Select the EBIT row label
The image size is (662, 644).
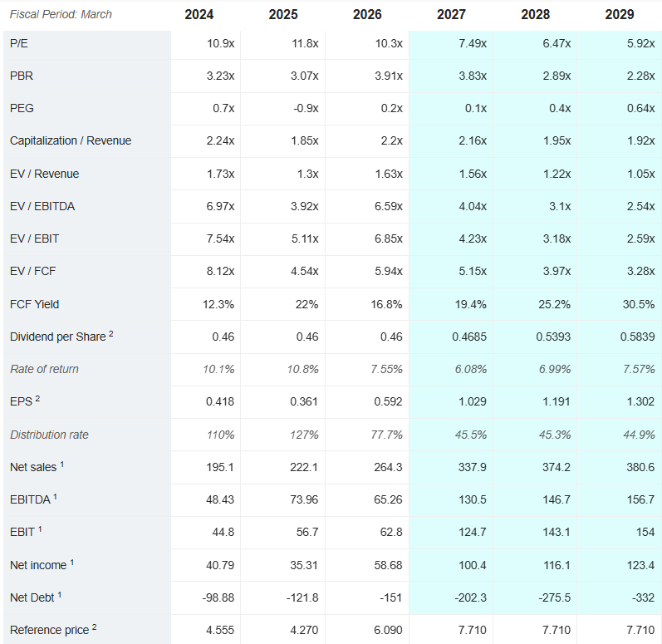(x=26, y=532)
